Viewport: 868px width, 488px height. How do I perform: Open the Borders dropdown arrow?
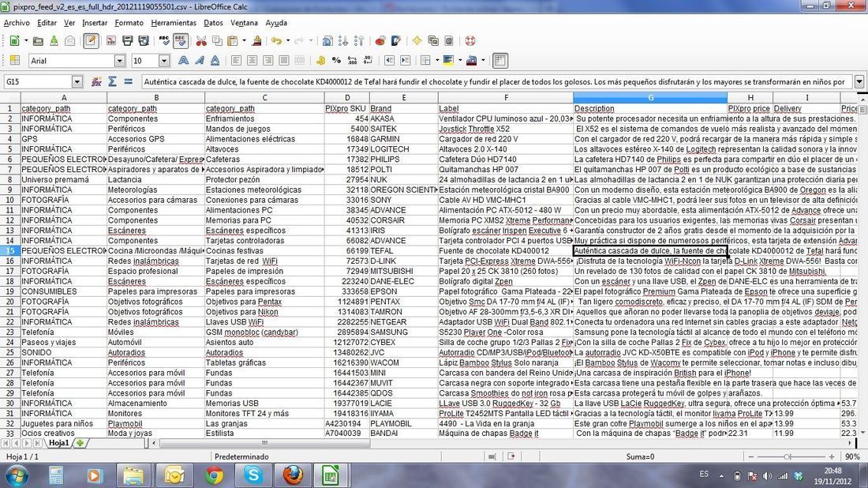coord(437,60)
